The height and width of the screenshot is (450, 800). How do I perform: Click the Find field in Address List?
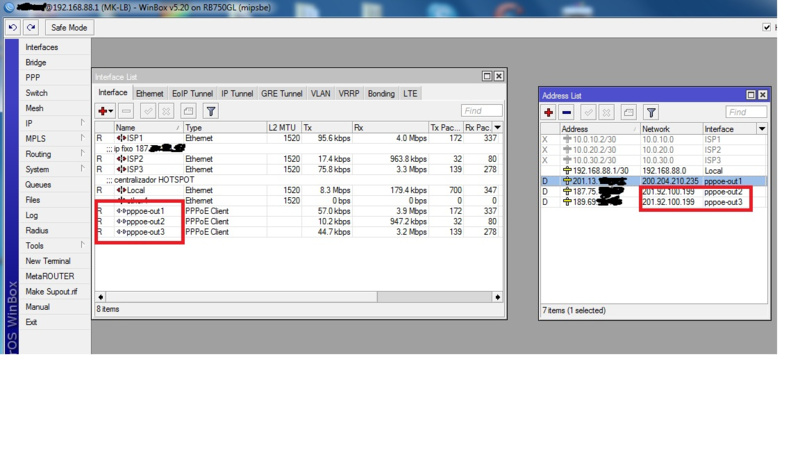point(745,112)
